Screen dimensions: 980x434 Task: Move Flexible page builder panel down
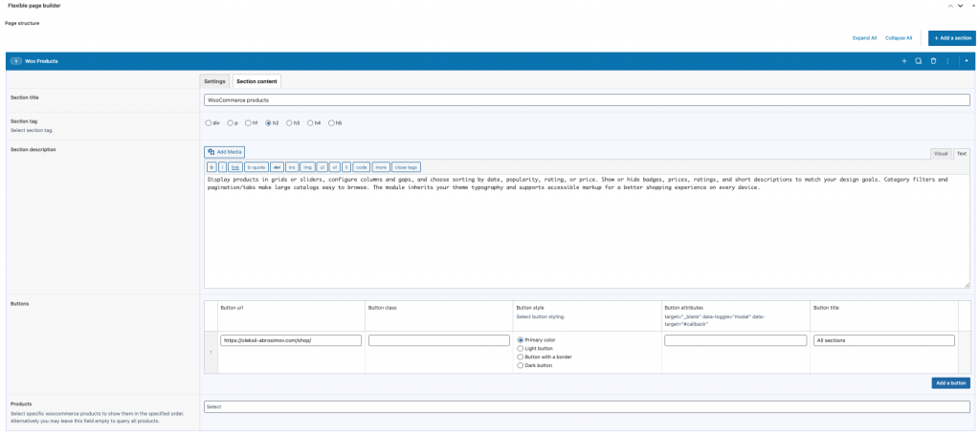[961, 5]
